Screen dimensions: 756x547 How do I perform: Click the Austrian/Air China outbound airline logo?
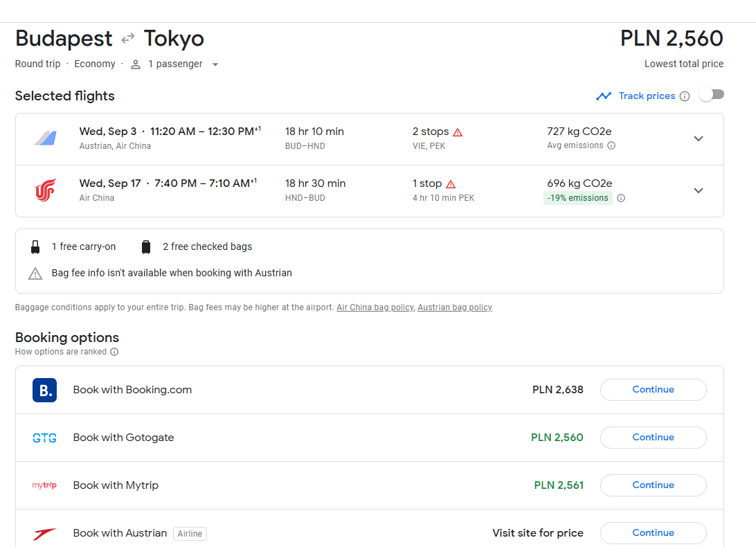tap(45, 138)
